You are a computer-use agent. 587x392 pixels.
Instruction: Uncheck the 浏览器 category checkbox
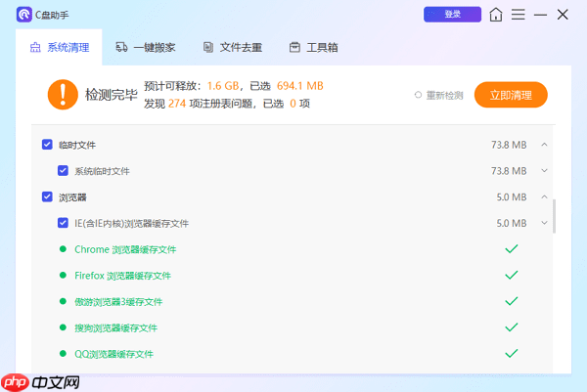click(47, 196)
